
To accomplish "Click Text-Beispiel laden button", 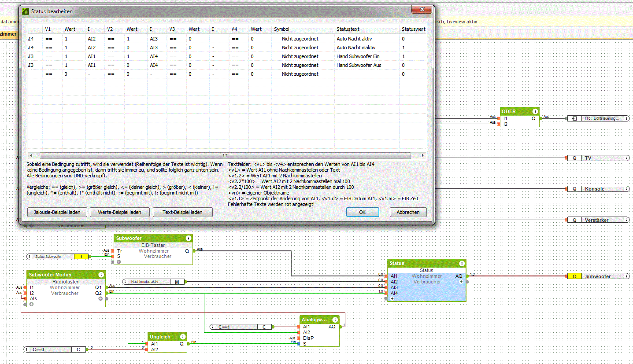I will coord(182,212).
